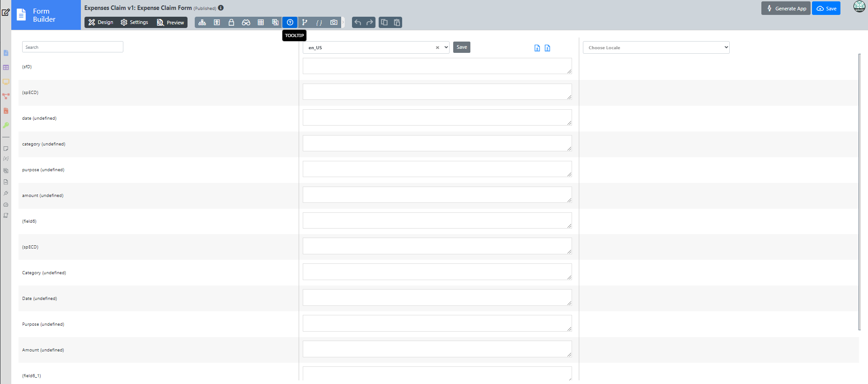
Task: Select the Tooltip question-mark icon
Action: coord(290,23)
